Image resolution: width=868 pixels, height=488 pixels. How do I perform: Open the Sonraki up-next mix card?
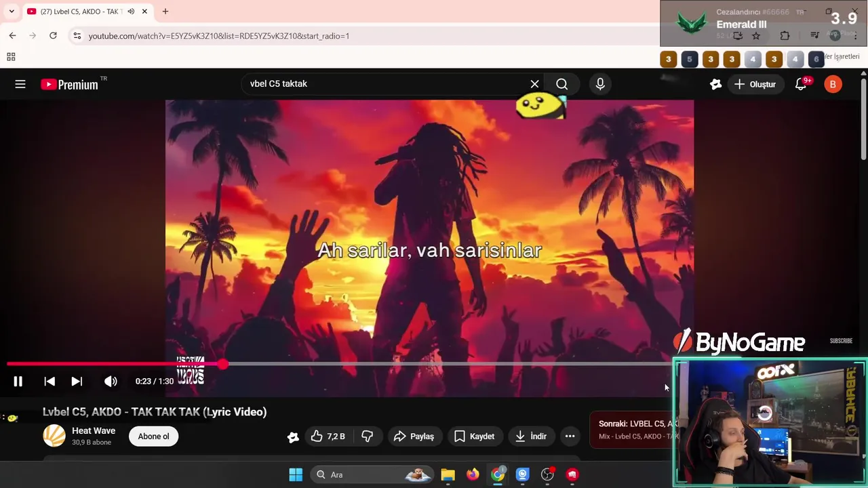click(x=634, y=430)
